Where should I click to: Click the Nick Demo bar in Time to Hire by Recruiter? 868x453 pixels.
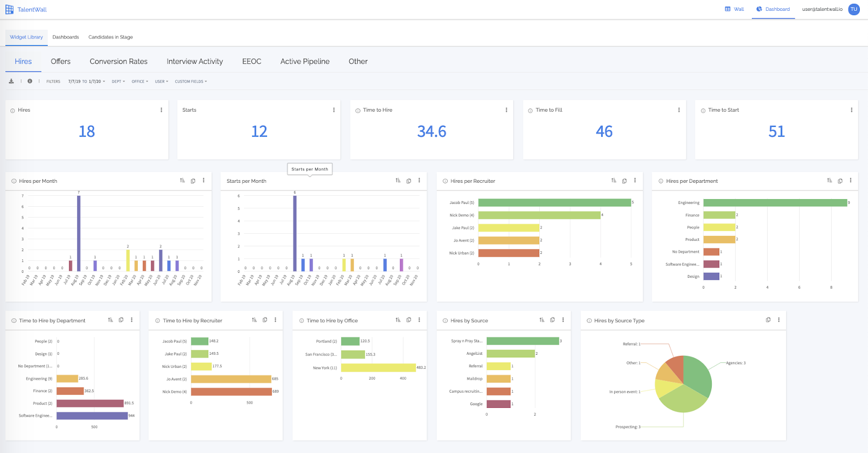coord(231,392)
